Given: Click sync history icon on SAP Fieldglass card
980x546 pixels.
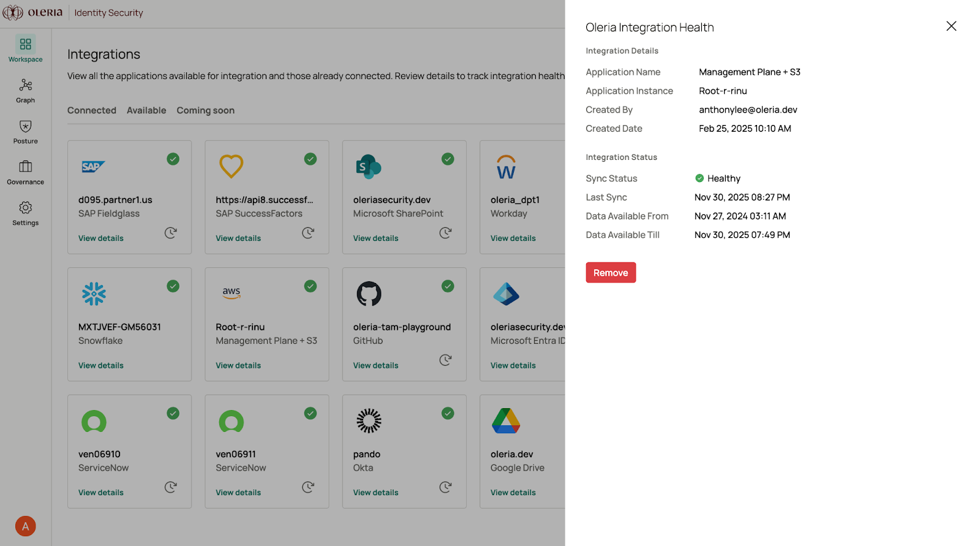Looking at the screenshot, I should (x=171, y=233).
